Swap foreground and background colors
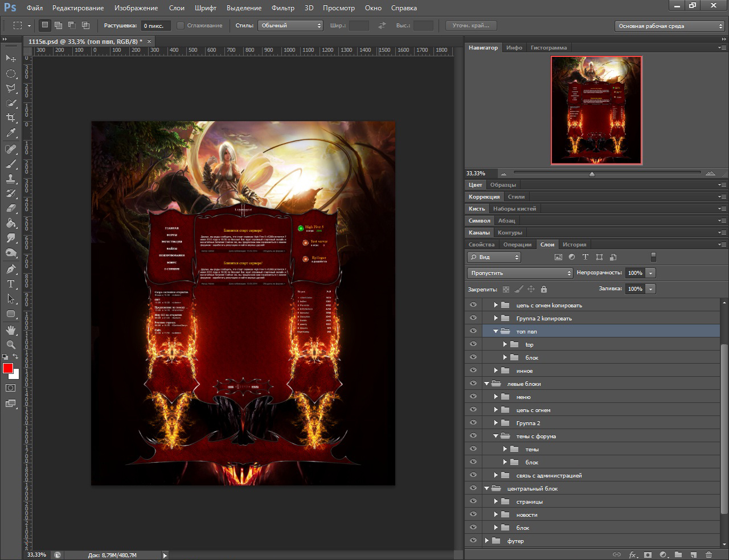Screen dimensions: 729x560 [16, 356]
